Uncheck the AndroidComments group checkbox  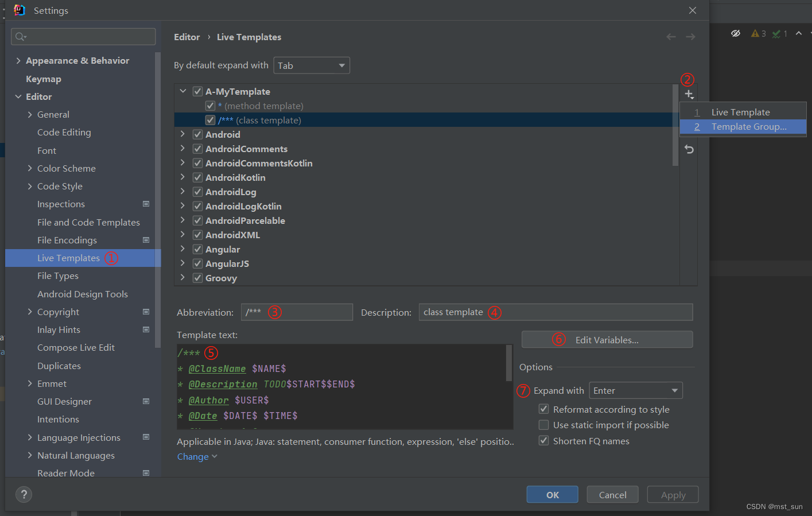(x=197, y=149)
